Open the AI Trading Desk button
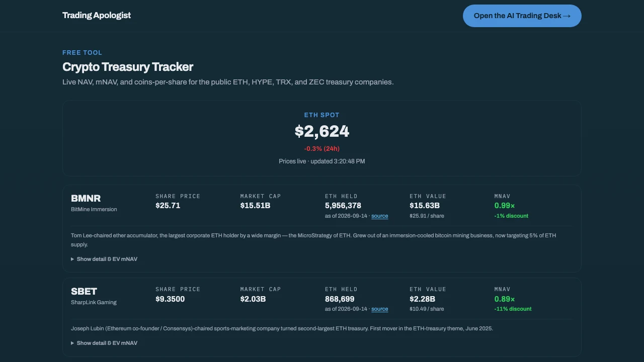644x362 pixels. (x=522, y=16)
